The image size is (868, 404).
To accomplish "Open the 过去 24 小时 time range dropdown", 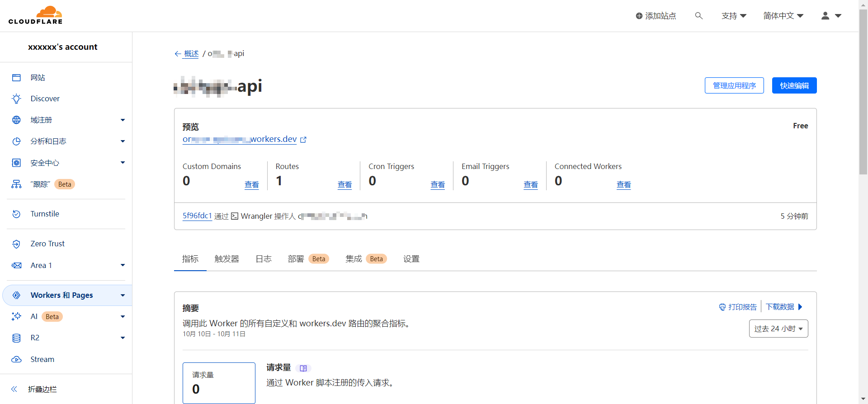I will point(778,329).
